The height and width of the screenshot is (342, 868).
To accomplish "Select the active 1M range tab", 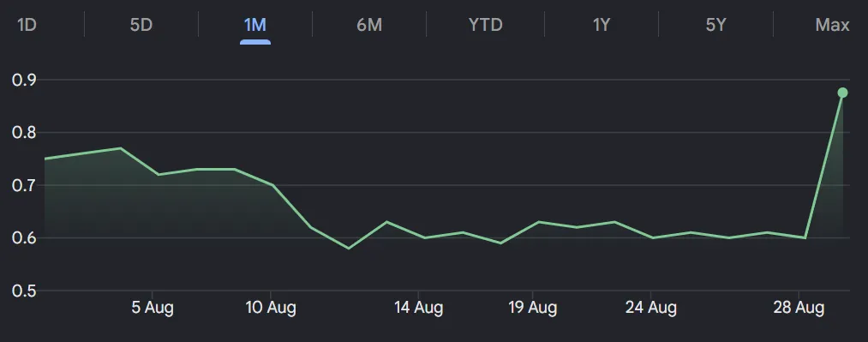I will pos(255,25).
